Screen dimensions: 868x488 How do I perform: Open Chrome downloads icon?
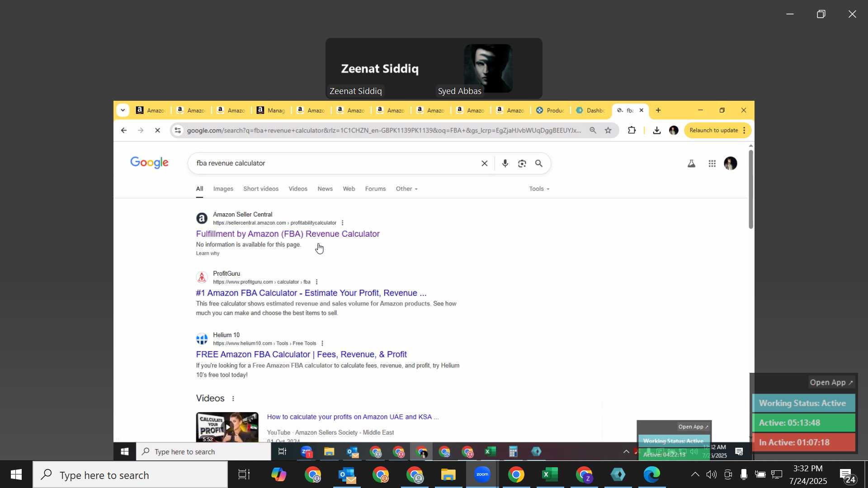coord(657,131)
